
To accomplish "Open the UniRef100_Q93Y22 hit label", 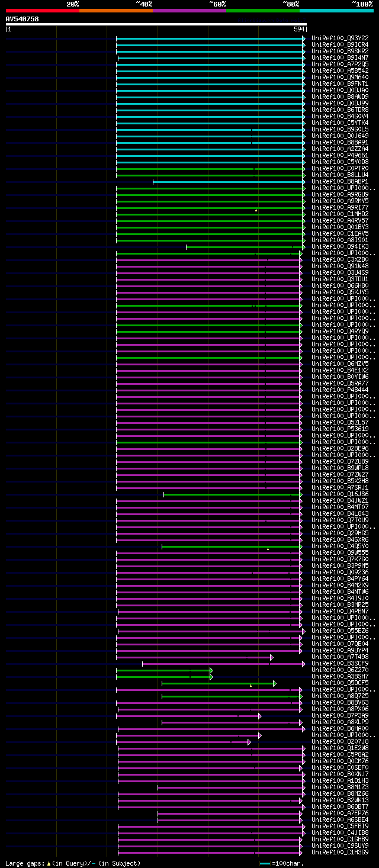I will tap(340, 38).
